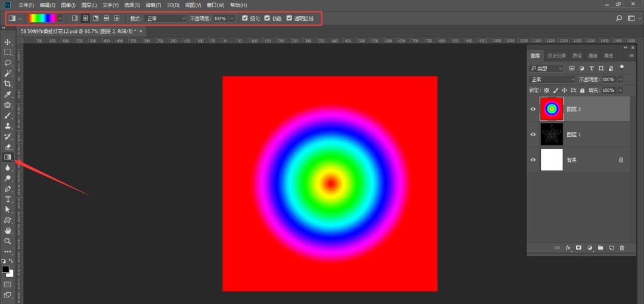644x304 pixels.
Task: Open the gradient picker dropdown arrow
Action: click(60, 19)
